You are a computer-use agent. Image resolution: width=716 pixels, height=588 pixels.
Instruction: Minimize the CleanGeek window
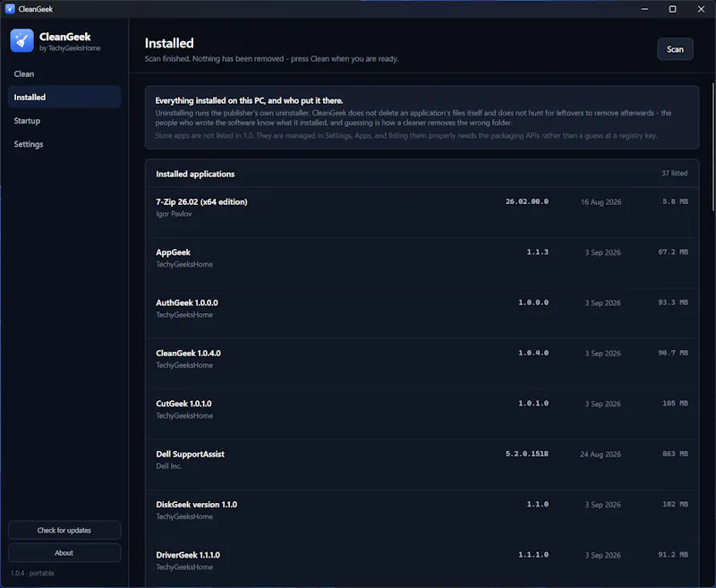pyautogui.click(x=644, y=9)
